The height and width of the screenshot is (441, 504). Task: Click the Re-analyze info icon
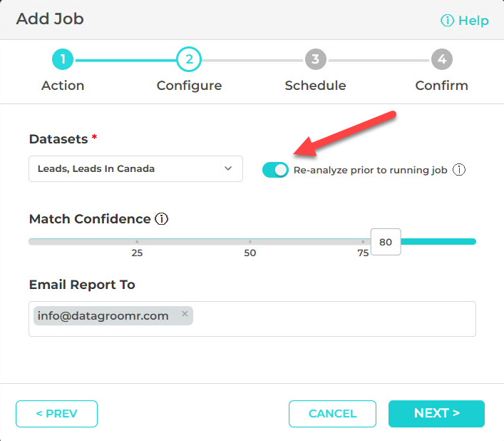point(459,170)
